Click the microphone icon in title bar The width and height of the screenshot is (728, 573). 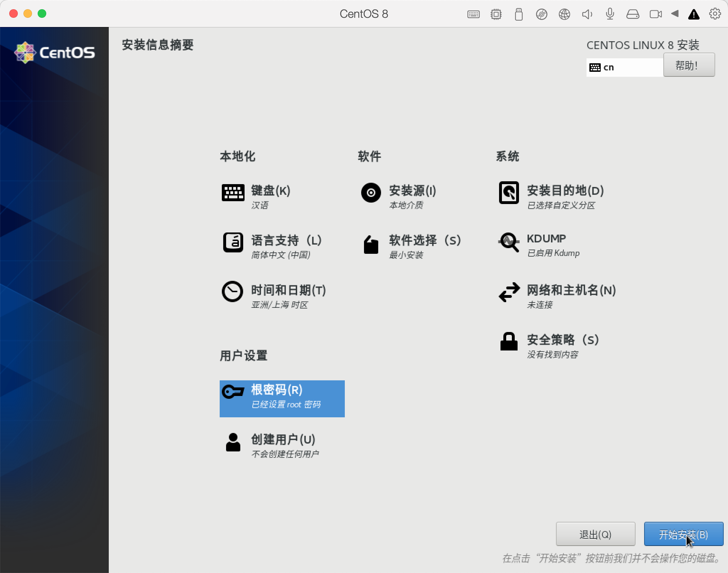(x=610, y=14)
